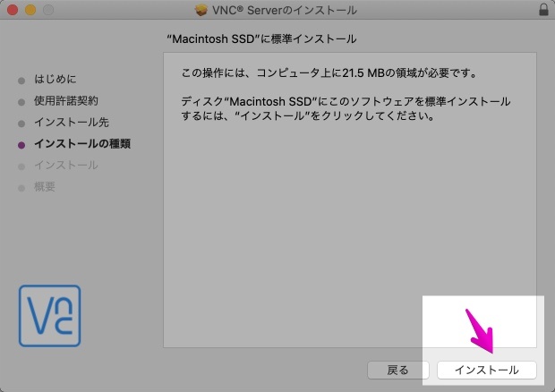Click the lock icon in title bar
The width and height of the screenshot is (555, 392).
pyautogui.click(x=543, y=10)
